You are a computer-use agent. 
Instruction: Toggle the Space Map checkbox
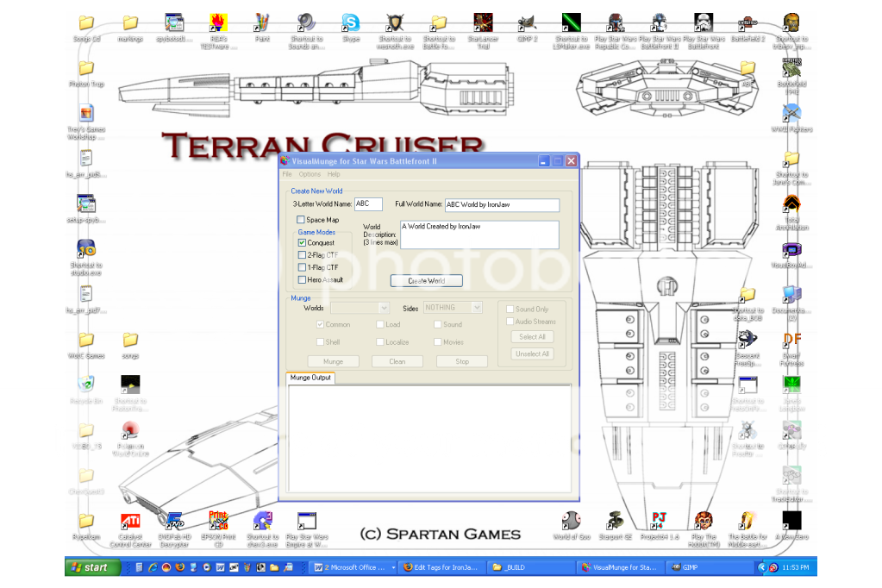[x=301, y=220]
